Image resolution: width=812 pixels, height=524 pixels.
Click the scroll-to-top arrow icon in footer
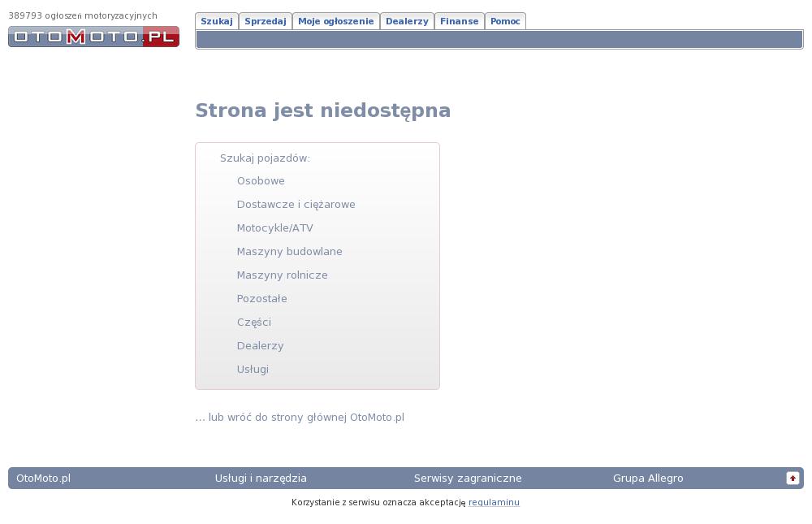[x=793, y=479]
